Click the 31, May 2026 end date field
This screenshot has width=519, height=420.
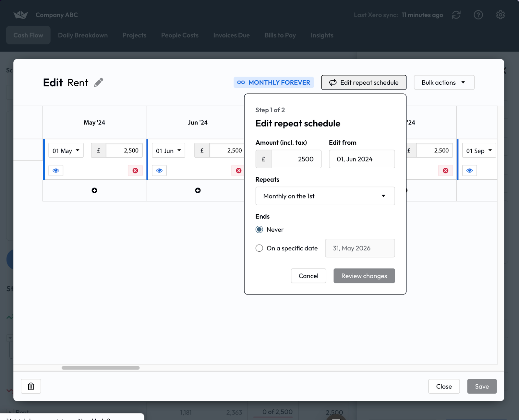pyautogui.click(x=360, y=248)
